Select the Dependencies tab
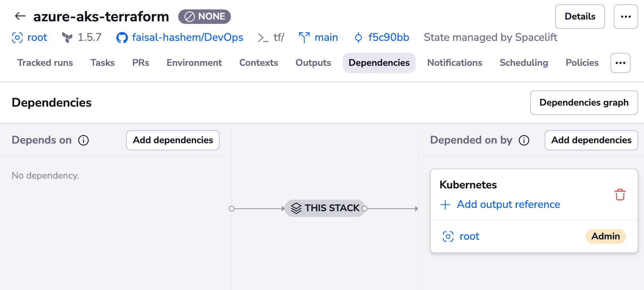 379,63
